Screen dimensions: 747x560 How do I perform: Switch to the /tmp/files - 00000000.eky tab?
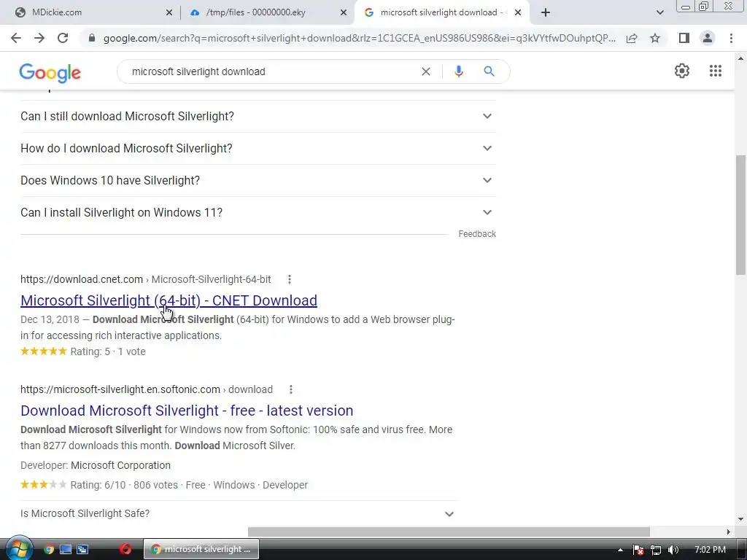267,12
